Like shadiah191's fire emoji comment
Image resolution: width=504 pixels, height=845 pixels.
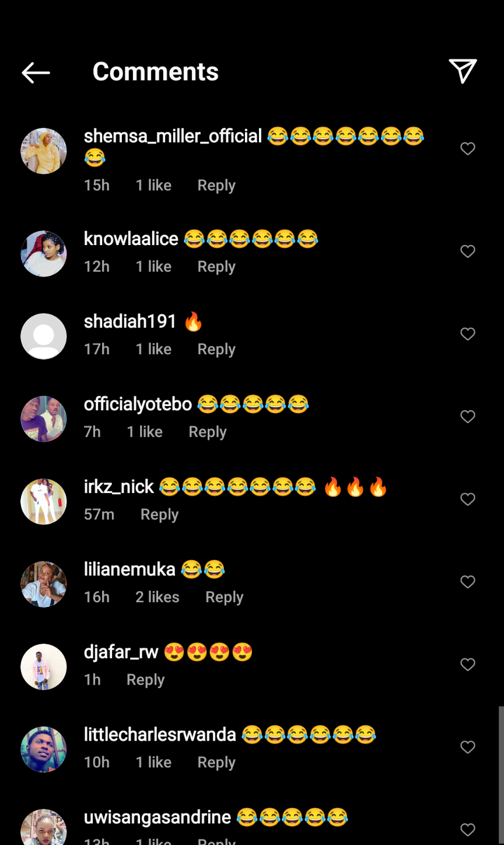(468, 334)
